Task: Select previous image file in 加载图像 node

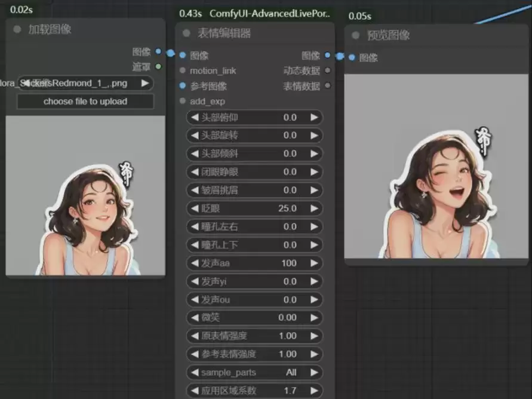Action: [x=25, y=83]
